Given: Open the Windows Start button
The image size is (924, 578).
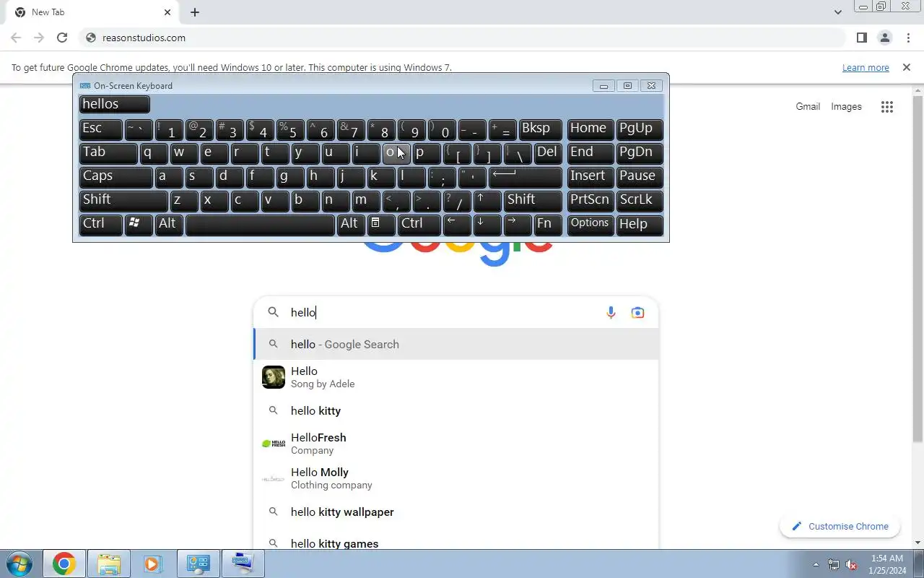Looking at the screenshot, I should pos(19,564).
